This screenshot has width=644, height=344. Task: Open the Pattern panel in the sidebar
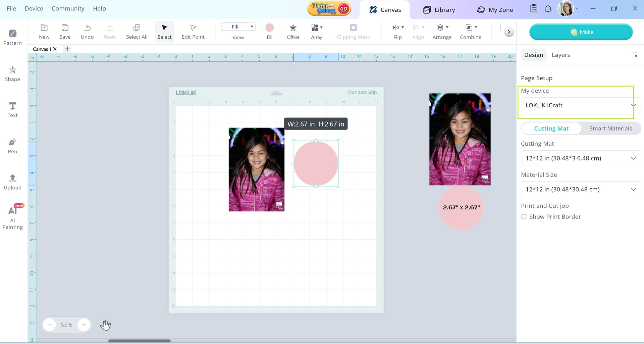12,37
